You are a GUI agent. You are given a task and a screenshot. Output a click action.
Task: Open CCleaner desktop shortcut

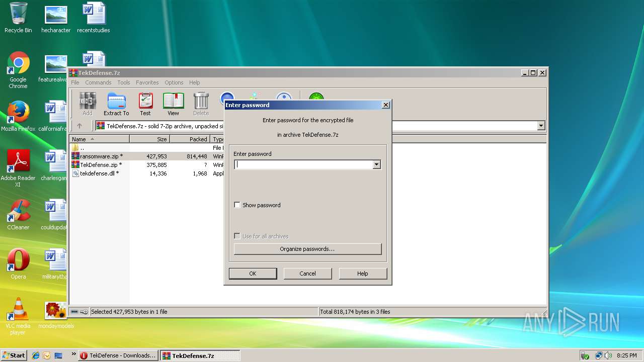(x=18, y=215)
